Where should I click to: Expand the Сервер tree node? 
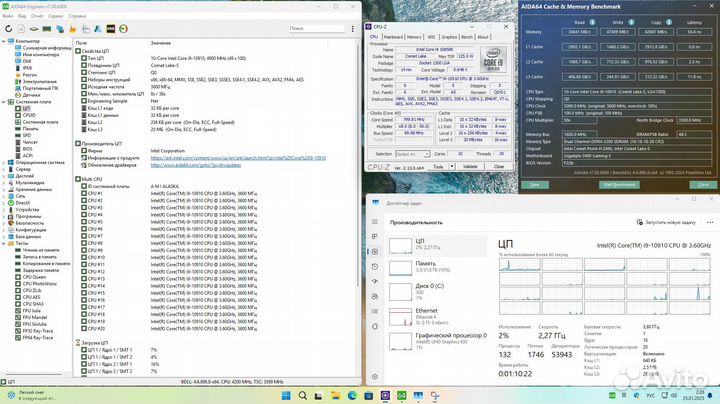click(x=4, y=169)
